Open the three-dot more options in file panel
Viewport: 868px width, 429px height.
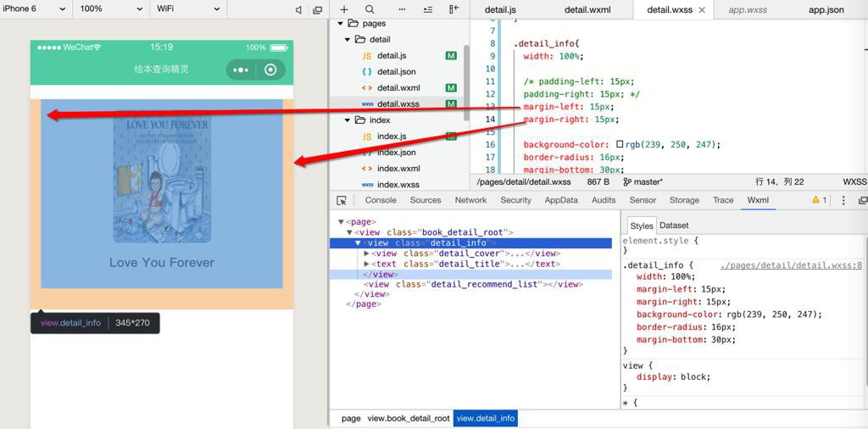click(x=401, y=9)
